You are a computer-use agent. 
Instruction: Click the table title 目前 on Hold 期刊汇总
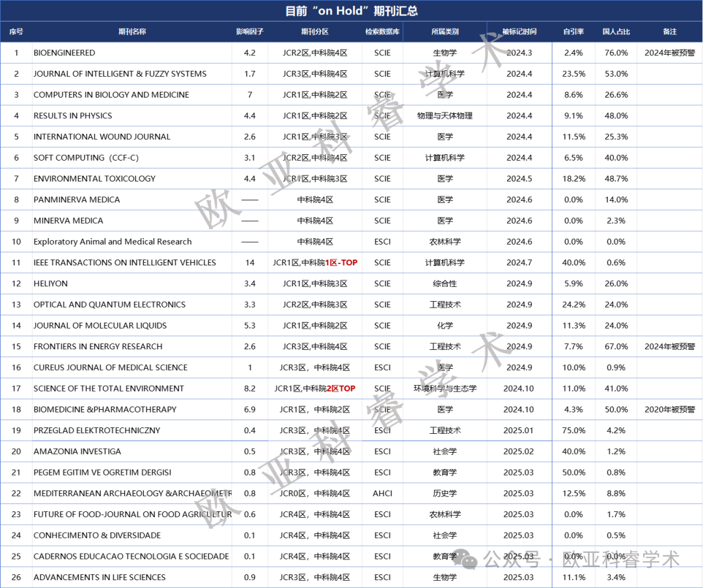pos(351,11)
